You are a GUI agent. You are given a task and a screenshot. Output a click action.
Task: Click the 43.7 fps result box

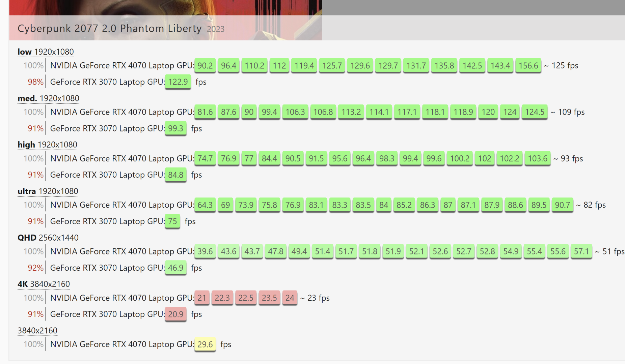pos(252,251)
